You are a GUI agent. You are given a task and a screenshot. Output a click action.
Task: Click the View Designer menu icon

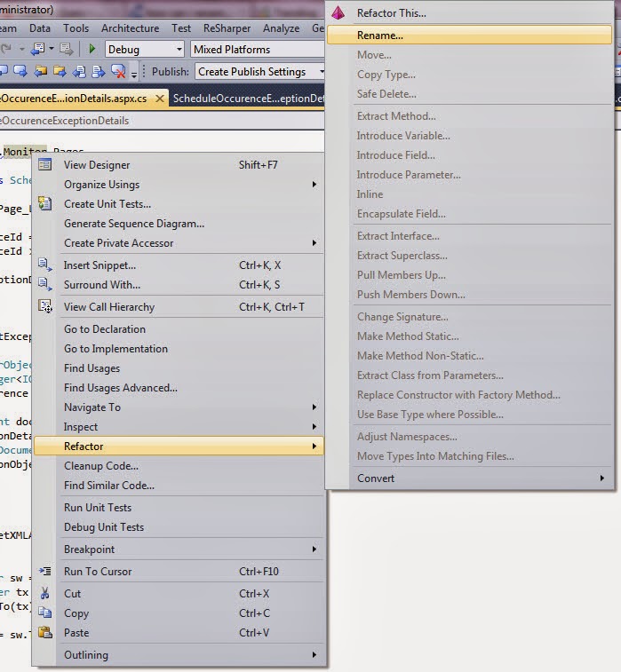[x=45, y=164]
